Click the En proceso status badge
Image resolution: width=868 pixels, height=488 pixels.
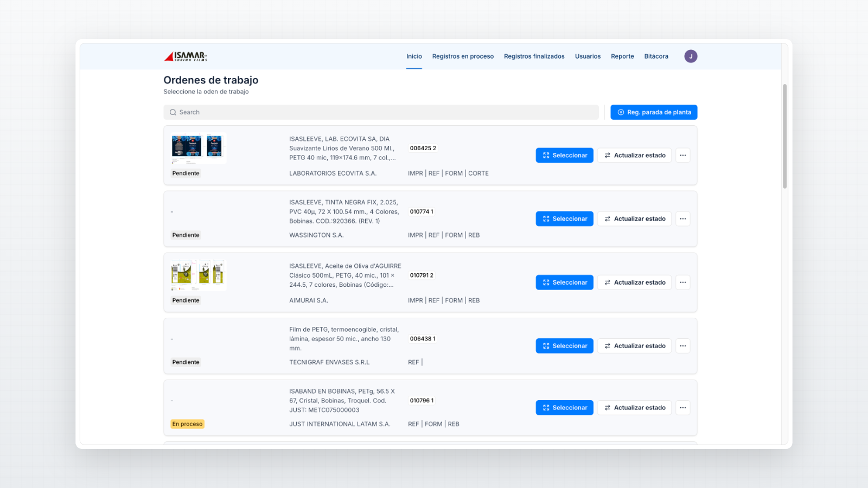coord(187,424)
